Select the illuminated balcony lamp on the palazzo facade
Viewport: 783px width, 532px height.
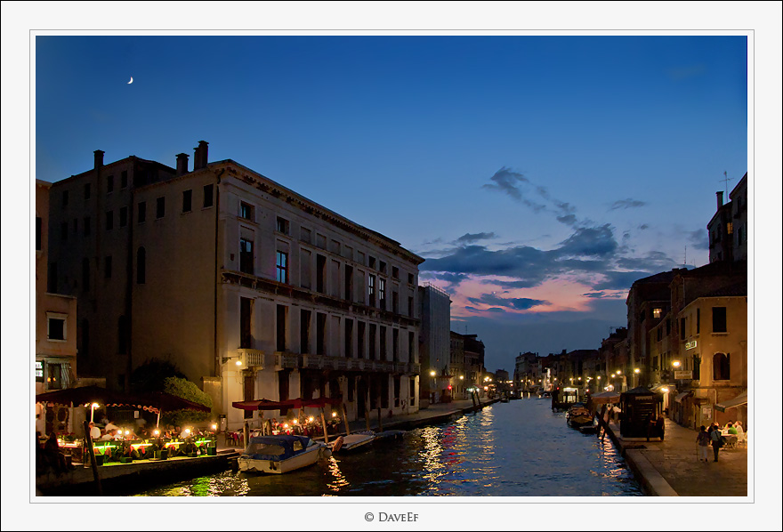240,365
